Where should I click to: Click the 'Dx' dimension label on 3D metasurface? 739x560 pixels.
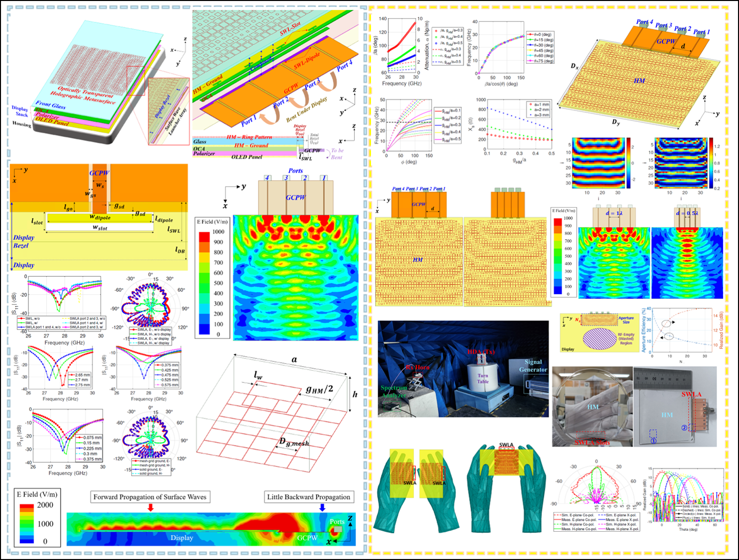575,66
